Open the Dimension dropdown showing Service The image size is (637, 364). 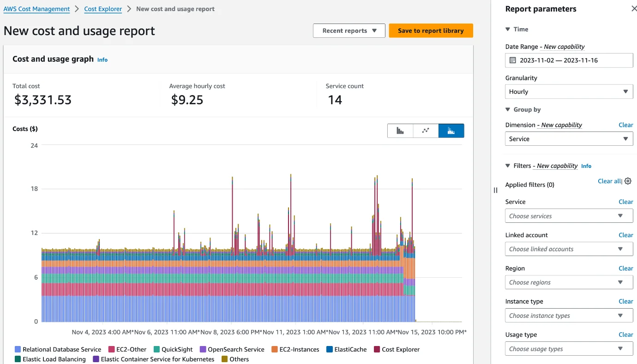pos(569,139)
